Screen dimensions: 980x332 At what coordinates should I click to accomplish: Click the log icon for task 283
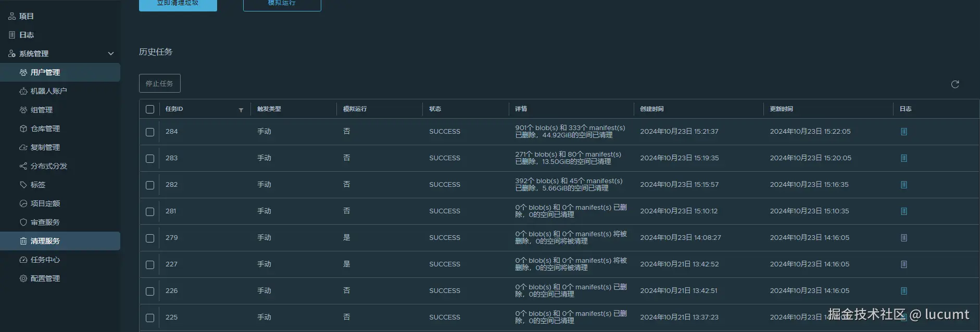coord(904,158)
